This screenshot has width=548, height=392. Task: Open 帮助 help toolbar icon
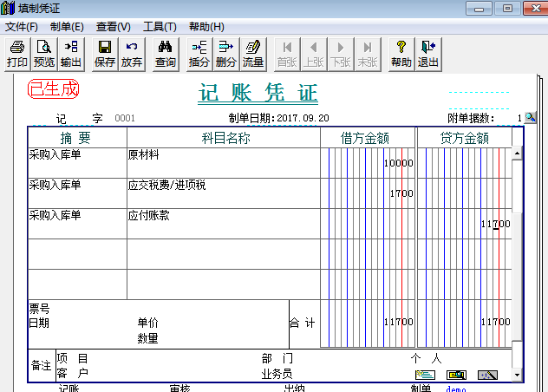pos(401,55)
